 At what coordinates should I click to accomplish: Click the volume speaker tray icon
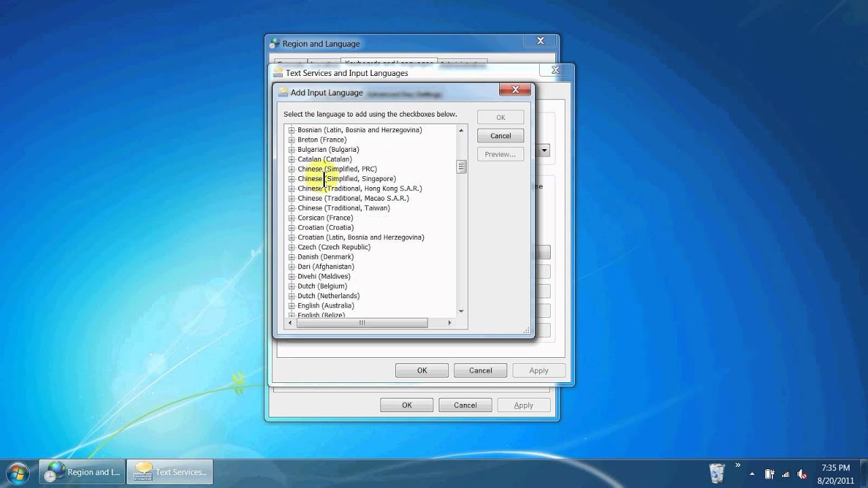(x=803, y=474)
